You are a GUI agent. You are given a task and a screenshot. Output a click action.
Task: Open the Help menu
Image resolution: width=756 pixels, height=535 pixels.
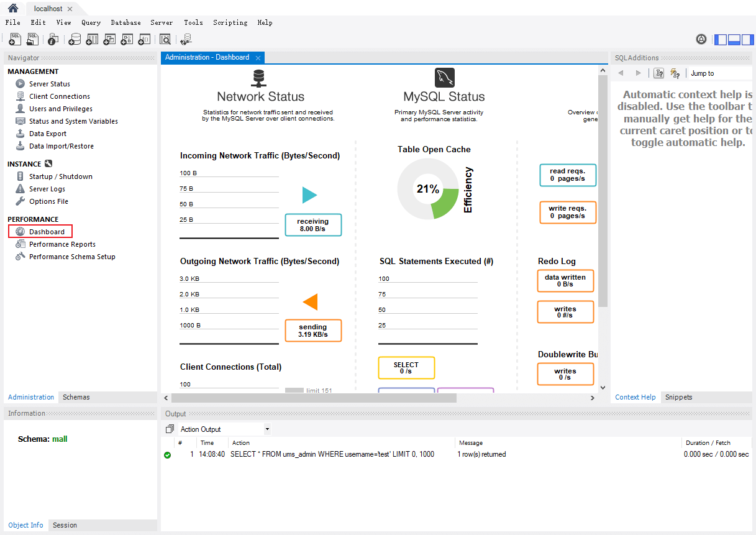point(265,22)
